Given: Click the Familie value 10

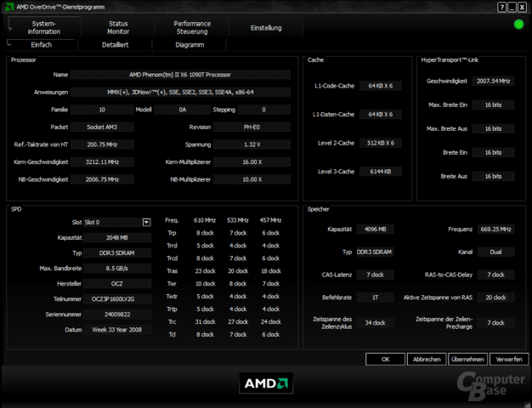Looking at the screenshot, I should (102, 110).
